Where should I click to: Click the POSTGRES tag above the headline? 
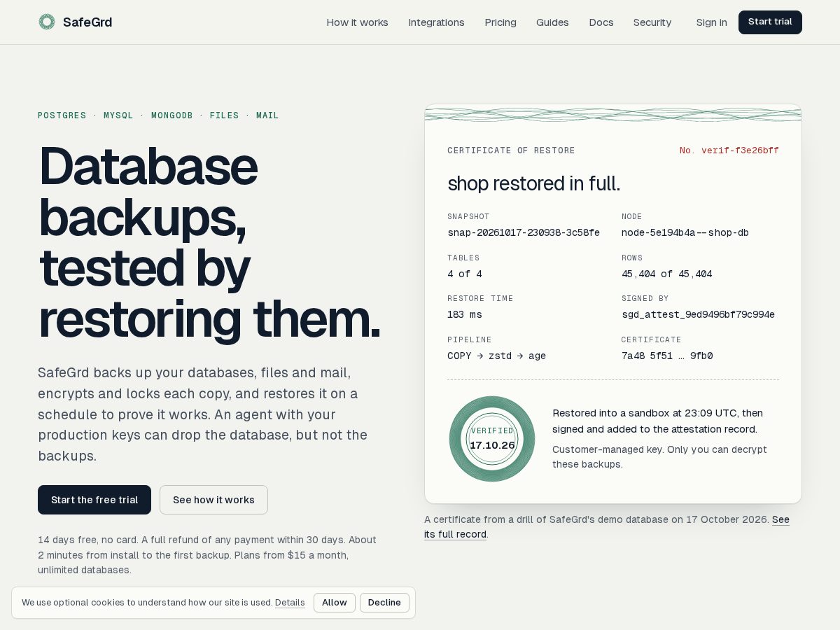(62, 115)
